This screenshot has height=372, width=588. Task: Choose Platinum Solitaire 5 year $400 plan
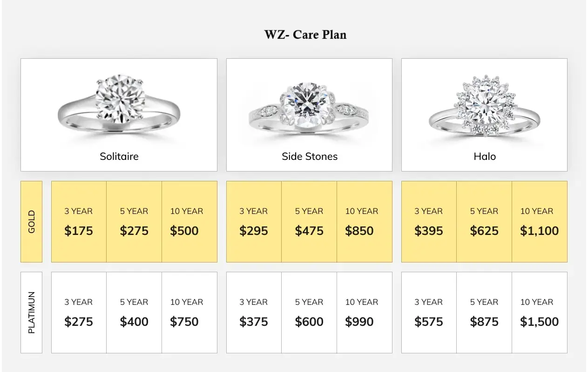point(134,312)
